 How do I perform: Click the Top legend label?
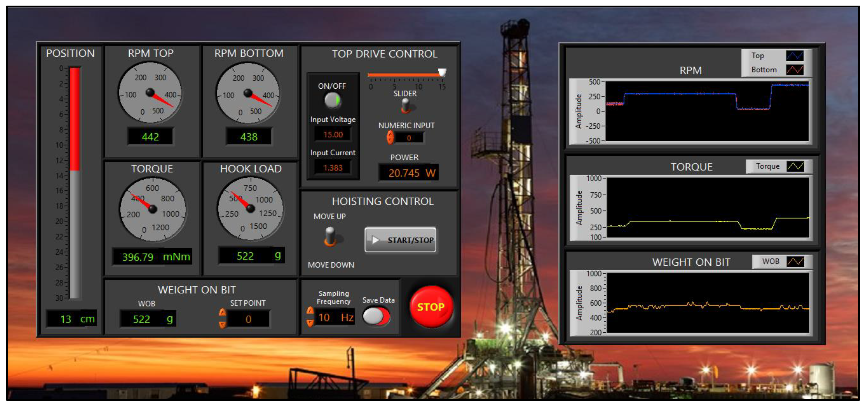[x=757, y=56]
